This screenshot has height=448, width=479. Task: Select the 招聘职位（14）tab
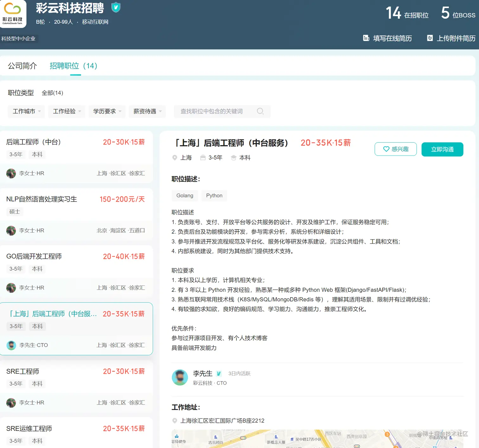point(73,66)
